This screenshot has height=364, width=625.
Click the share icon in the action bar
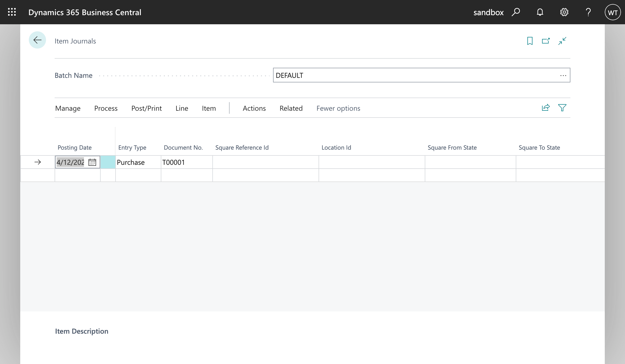pos(546,108)
